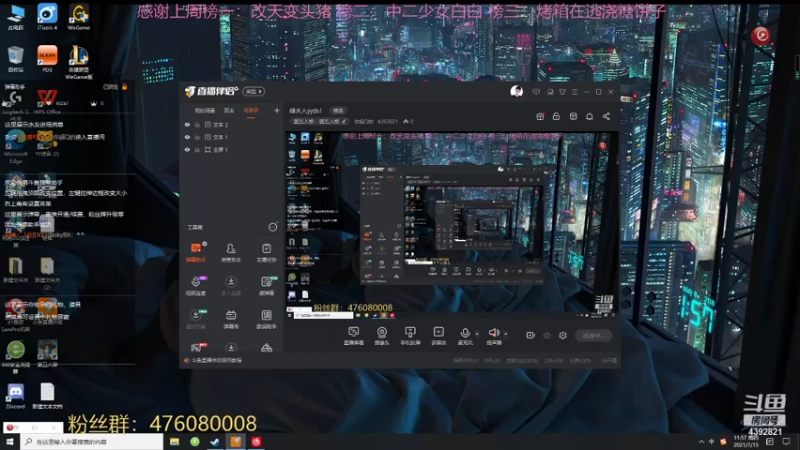800x450 pixels.
Task: Click the gift box icon above preview
Action: 540,116
